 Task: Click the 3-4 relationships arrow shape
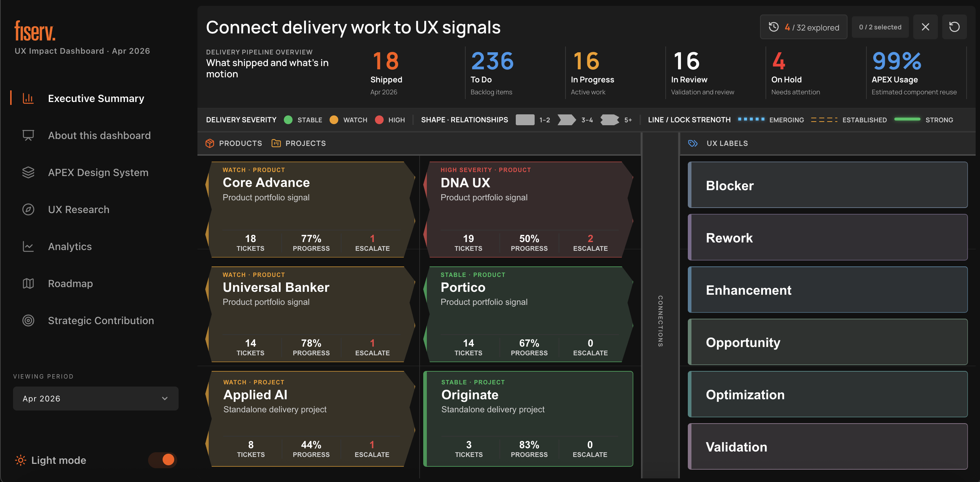point(567,120)
